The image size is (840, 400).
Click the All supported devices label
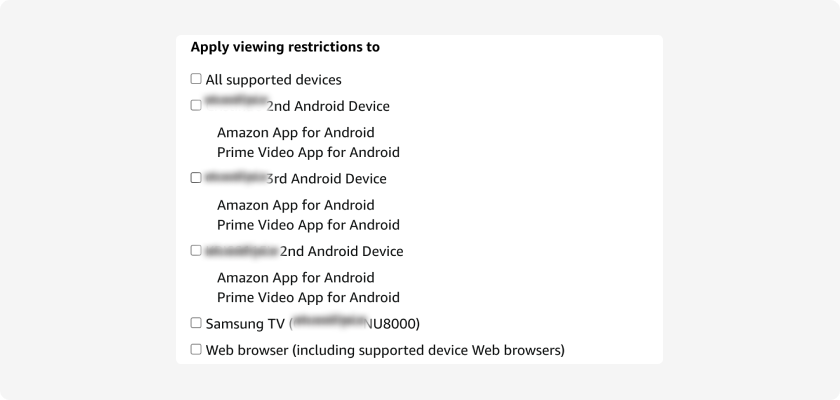coord(274,80)
